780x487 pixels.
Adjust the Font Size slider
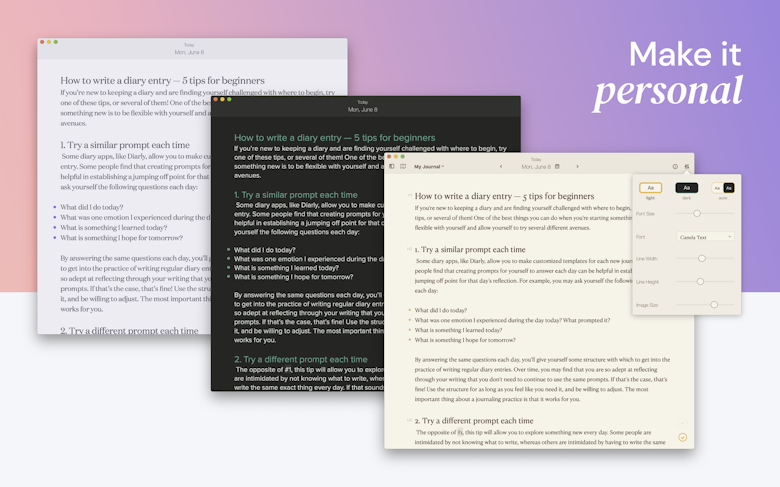coord(705,213)
